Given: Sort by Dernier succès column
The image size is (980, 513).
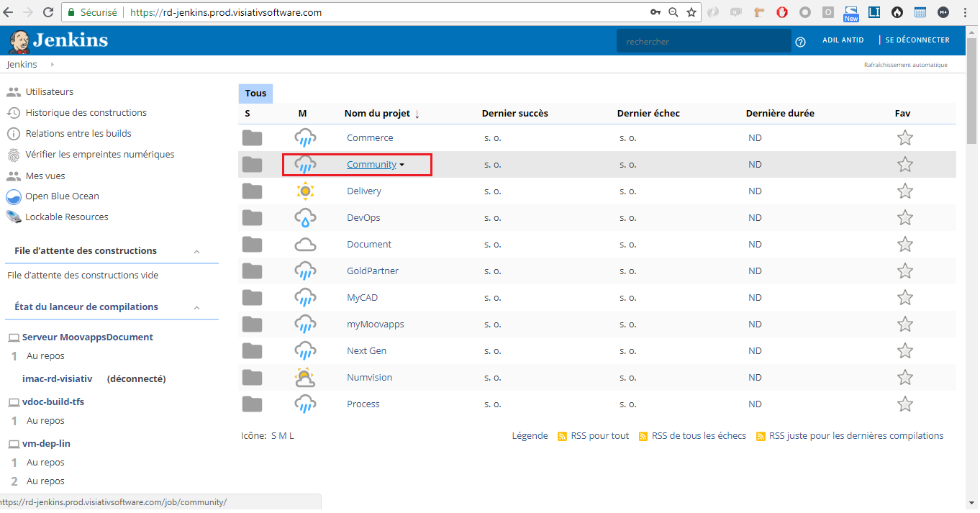Looking at the screenshot, I should 514,114.
